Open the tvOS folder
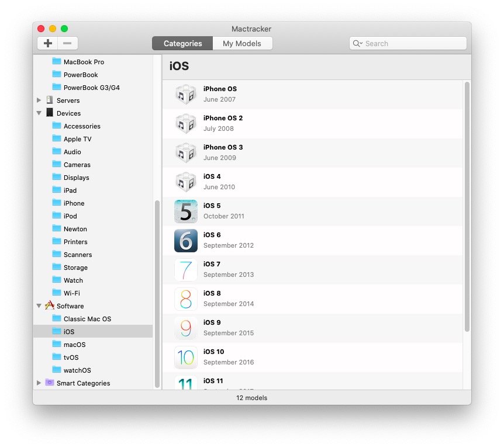504x448 pixels. 92,357
